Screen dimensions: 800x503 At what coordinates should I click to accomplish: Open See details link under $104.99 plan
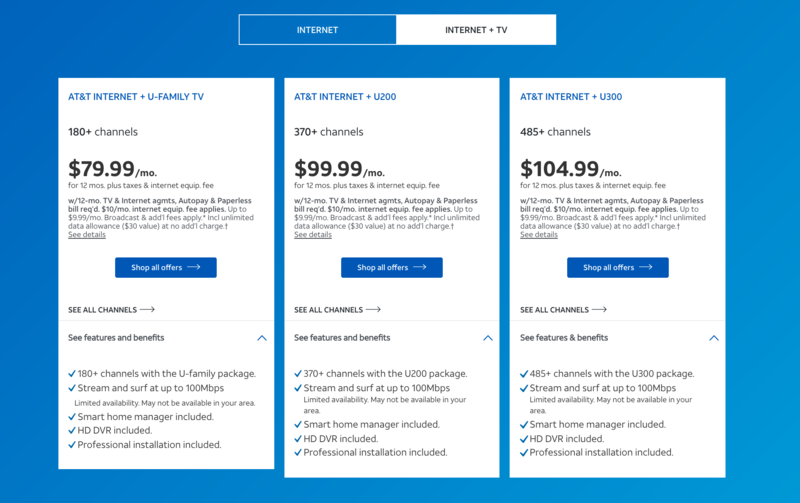(539, 235)
